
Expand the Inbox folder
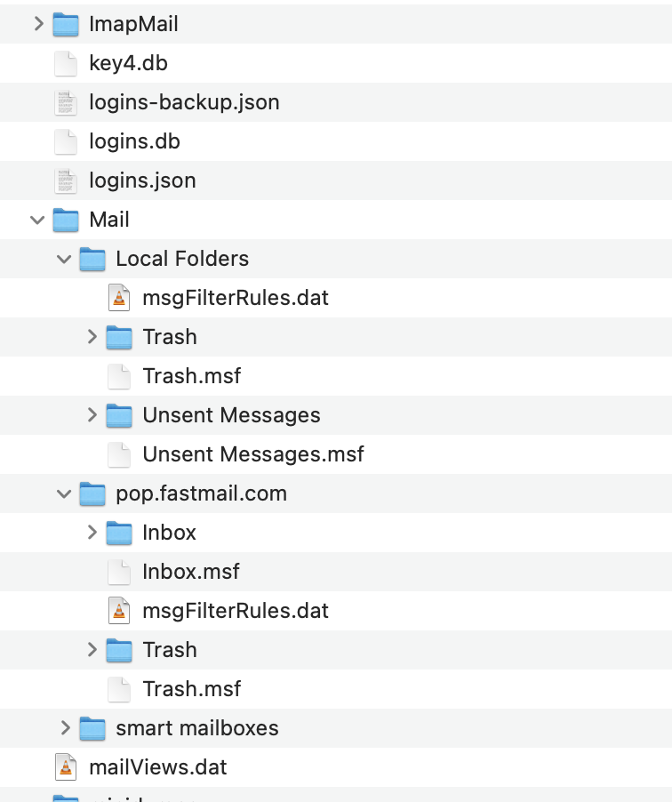pos(92,533)
